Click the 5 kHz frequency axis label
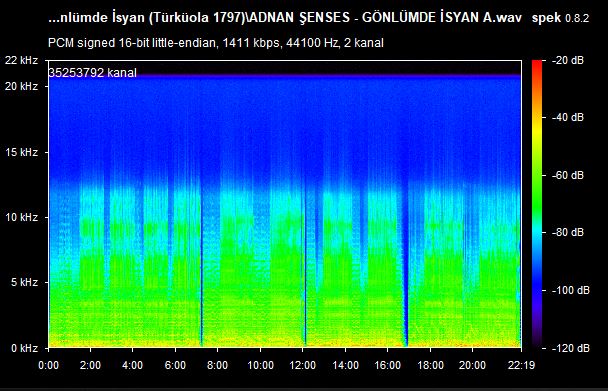This screenshot has height=391, width=608. tap(24, 282)
